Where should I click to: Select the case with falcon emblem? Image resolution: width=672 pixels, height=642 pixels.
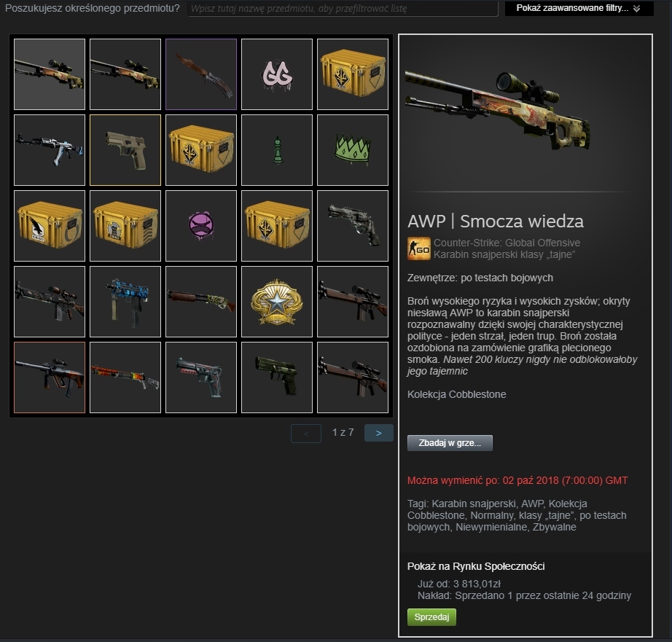pos(50,226)
